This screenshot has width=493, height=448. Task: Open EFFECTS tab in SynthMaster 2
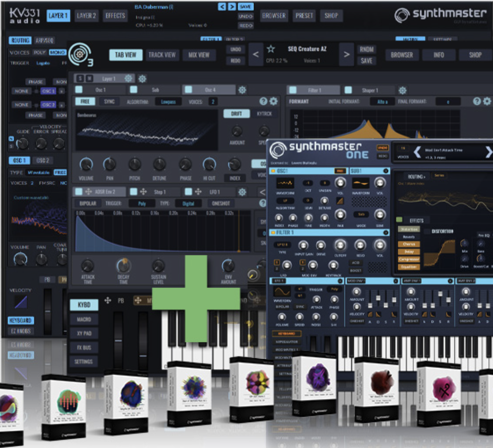coord(115,16)
